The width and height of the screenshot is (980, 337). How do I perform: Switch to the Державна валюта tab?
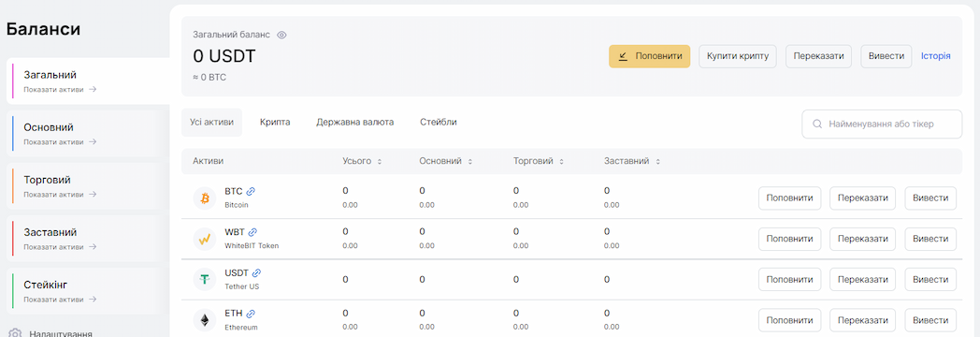tap(355, 123)
